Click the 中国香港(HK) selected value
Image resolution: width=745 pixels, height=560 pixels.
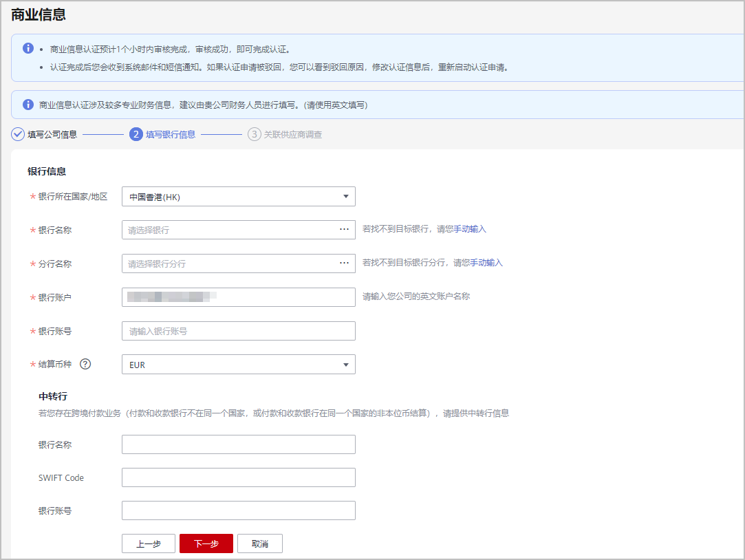pos(155,197)
